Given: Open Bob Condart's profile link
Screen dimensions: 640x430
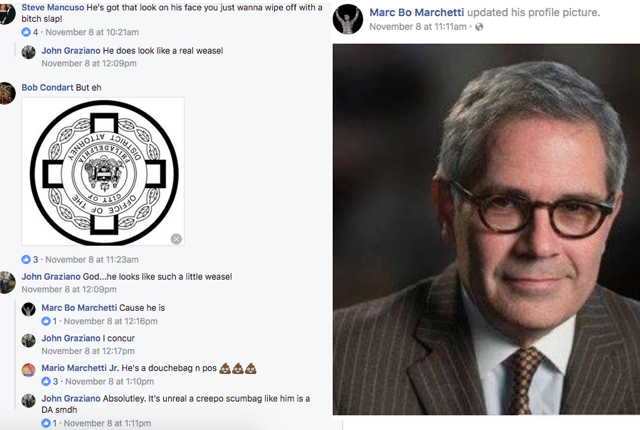Looking at the screenshot, I should point(47,87).
